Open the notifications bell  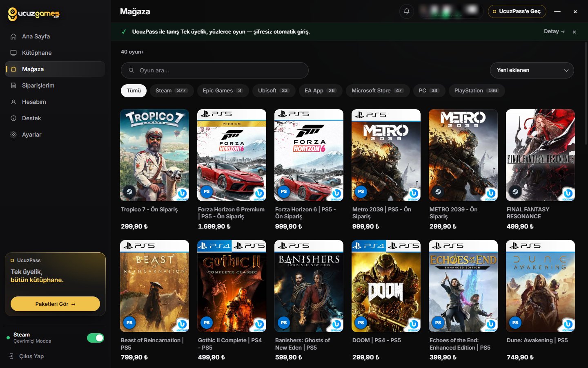[x=407, y=11]
